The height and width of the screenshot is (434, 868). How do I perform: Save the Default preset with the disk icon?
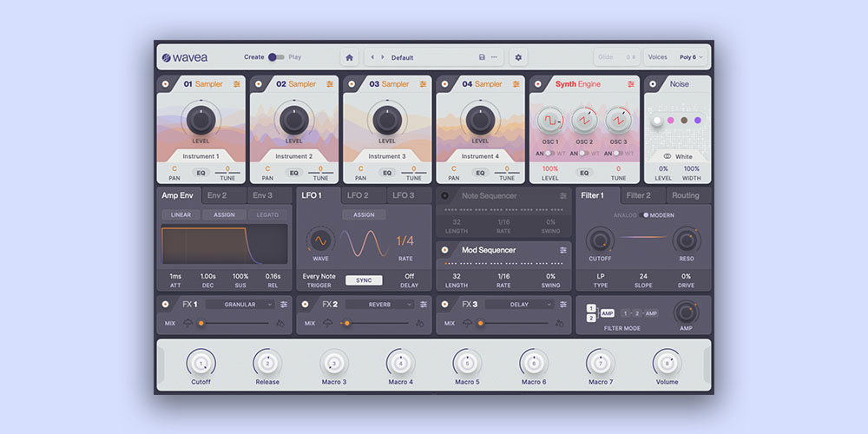(x=482, y=57)
